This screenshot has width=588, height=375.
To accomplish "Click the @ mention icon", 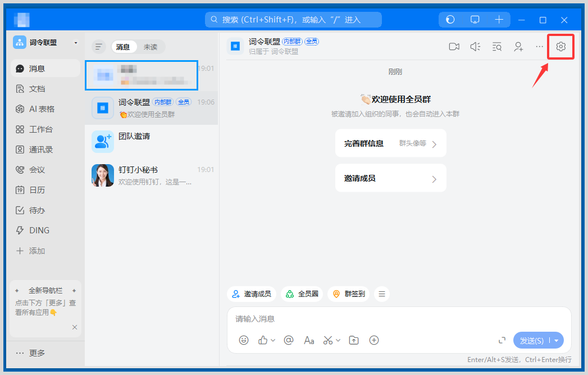I will [x=289, y=340].
